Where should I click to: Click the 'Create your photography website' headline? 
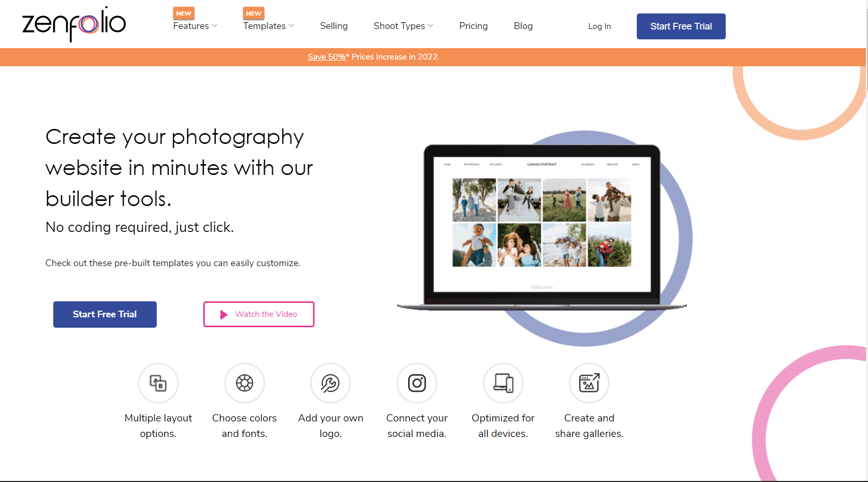click(179, 168)
